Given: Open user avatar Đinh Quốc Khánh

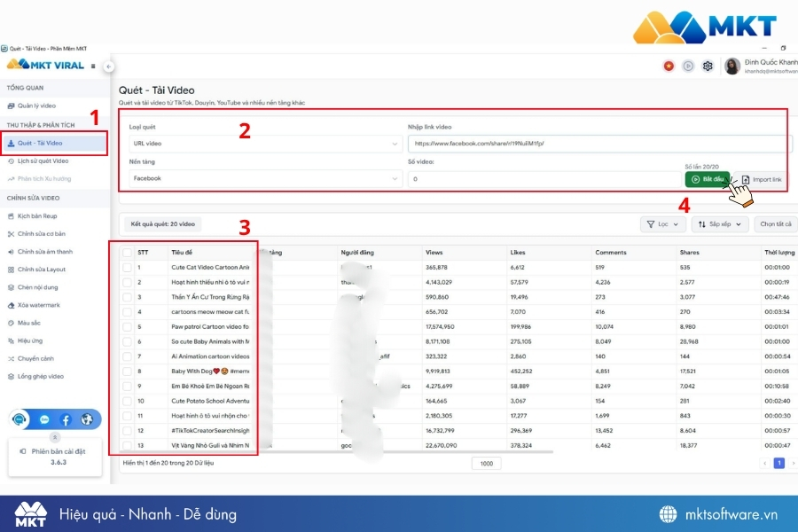Looking at the screenshot, I should [x=732, y=66].
